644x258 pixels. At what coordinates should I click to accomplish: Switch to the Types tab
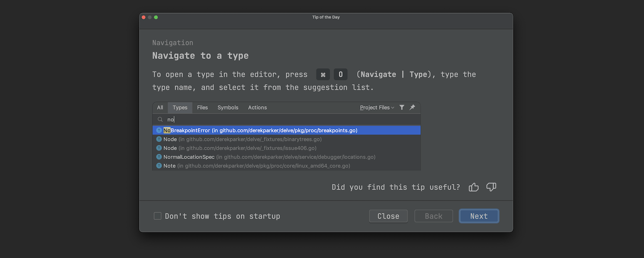pos(180,107)
